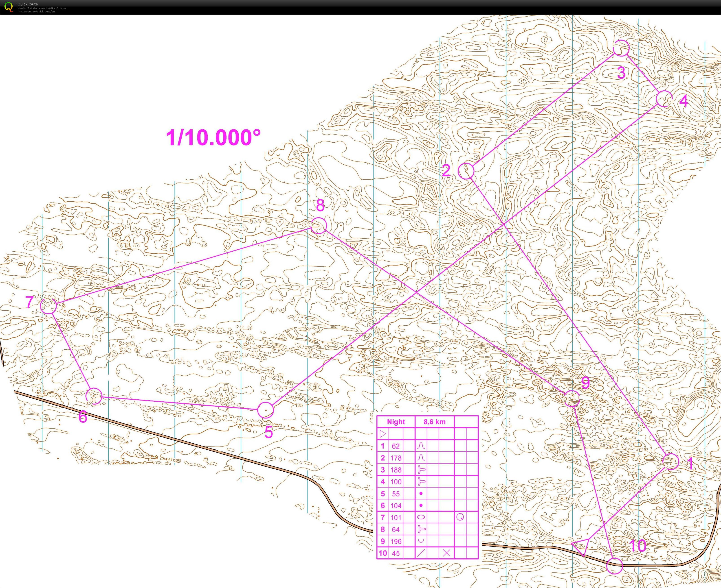This screenshot has width=721, height=588.
Task: Click control circle 1 on the map
Action: 670,462
